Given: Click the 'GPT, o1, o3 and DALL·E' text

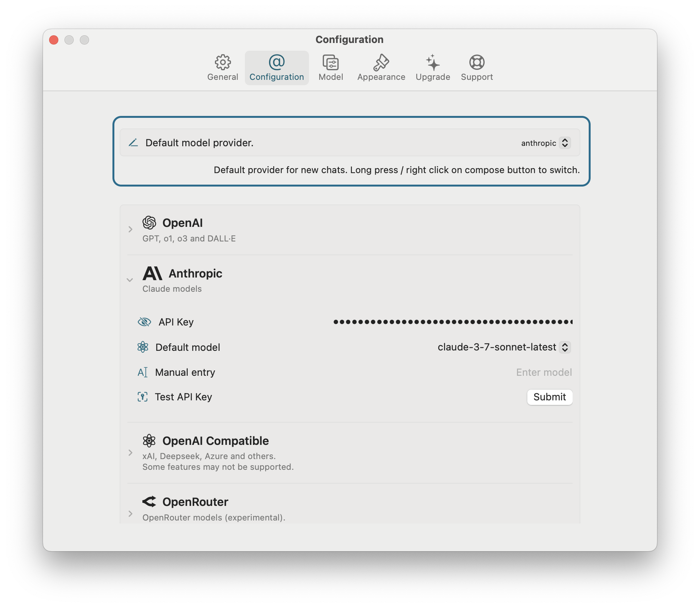Looking at the screenshot, I should (x=189, y=238).
